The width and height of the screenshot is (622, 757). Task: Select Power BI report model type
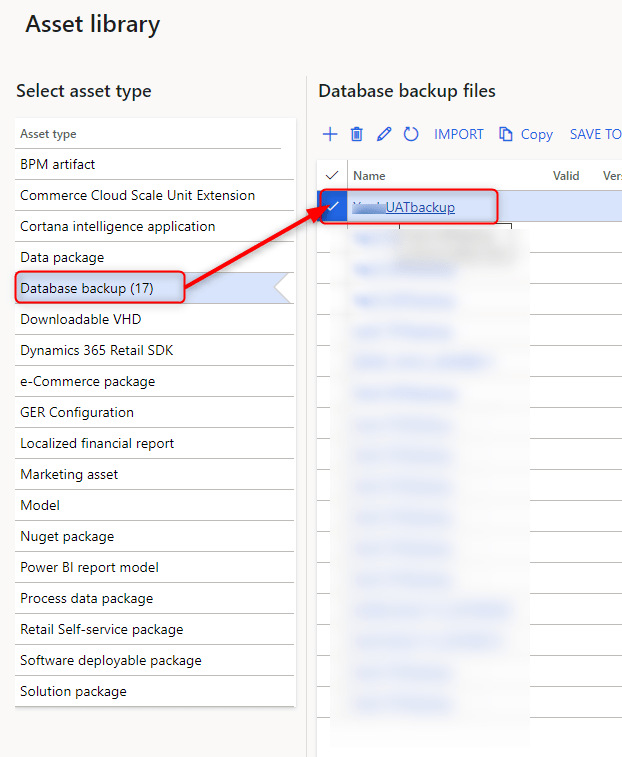[89, 567]
